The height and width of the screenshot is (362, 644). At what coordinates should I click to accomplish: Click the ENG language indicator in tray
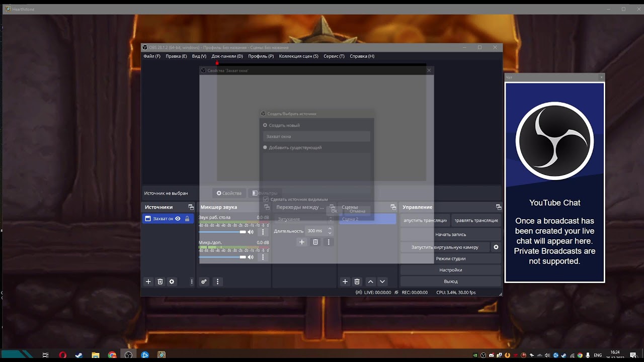click(x=598, y=355)
